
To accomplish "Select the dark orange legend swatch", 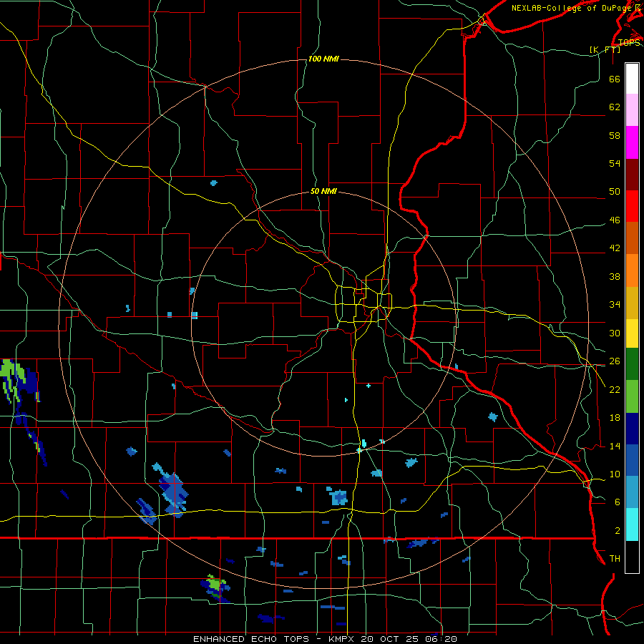I will tap(632, 238).
